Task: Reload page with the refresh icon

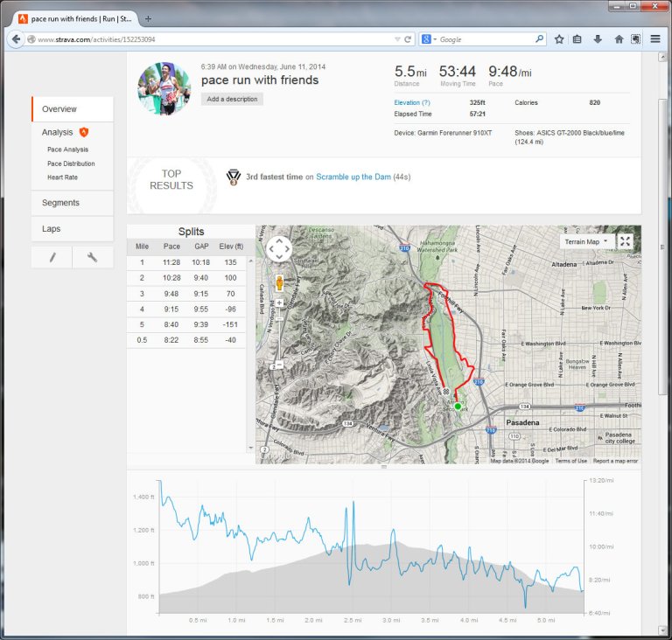Action: point(408,39)
